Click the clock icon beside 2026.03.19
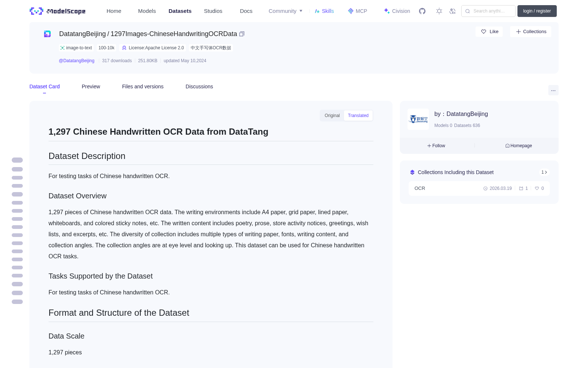 coord(485,188)
